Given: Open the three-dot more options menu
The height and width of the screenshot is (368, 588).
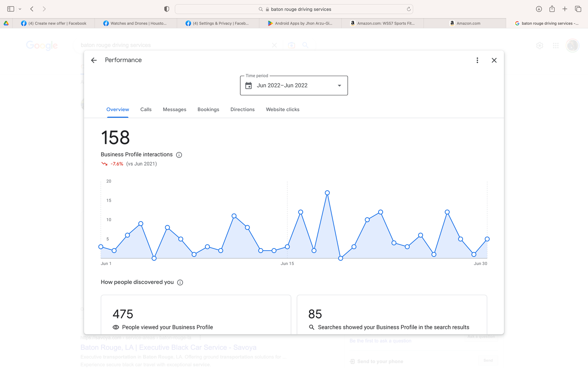Looking at the screenshot, I should pyautogui.click(x=477, y=60).
